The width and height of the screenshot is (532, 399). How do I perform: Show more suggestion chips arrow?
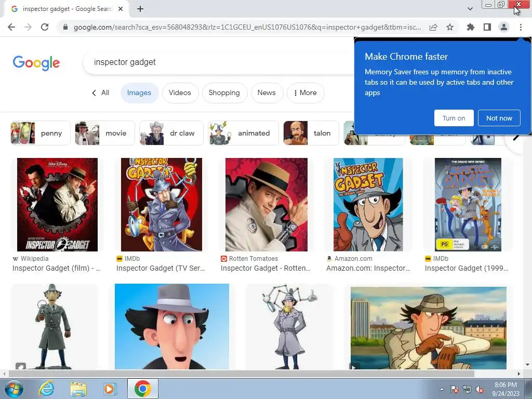516,137
